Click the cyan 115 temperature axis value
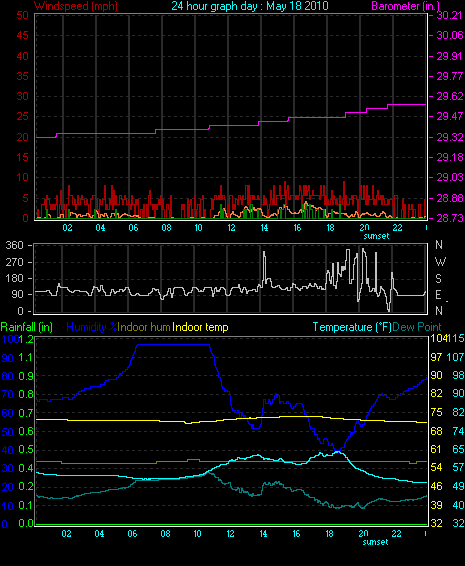The width and height of the screenshot is (465, 566). coord(456,338)
